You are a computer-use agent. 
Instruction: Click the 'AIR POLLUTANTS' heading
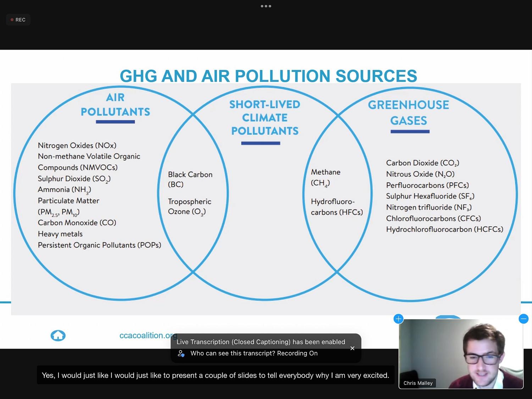tap(115, 105)
